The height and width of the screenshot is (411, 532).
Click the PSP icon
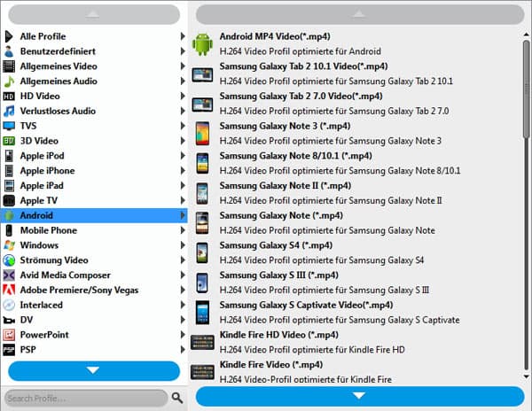(9, 350)
